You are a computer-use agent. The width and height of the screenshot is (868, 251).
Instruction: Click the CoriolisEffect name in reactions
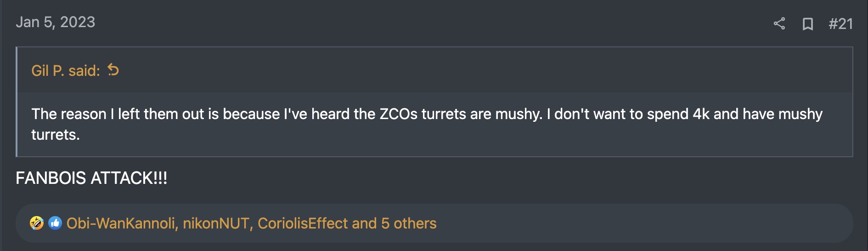(302, 223)
